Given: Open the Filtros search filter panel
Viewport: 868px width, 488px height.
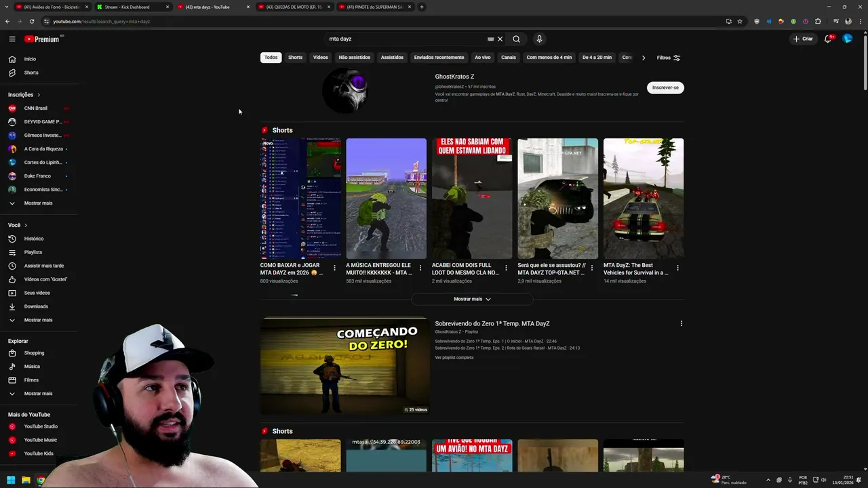Looking at the screenshot, I should pos(669,58).
